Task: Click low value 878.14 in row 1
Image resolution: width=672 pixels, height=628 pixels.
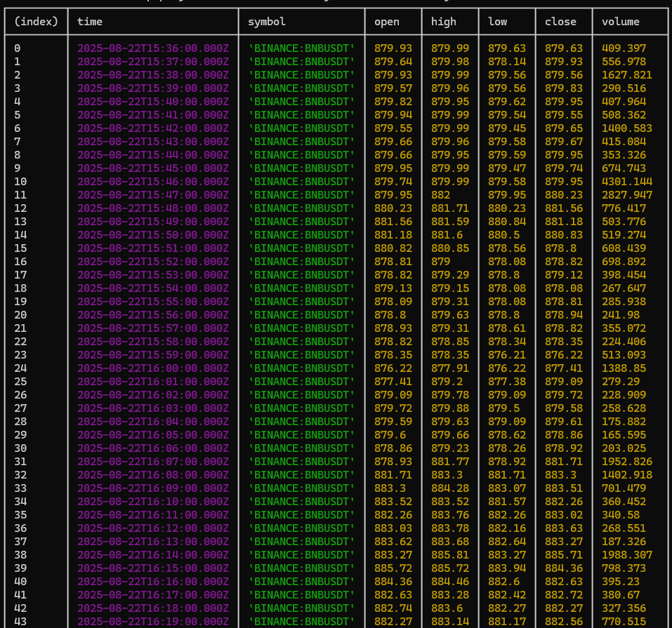Action: (506, 62)
